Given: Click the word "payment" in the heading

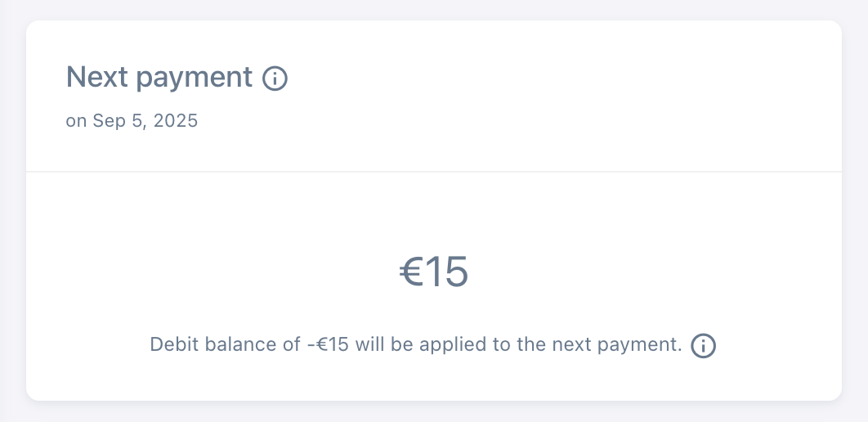Looking at the screenshot, I should pos(194,79).
